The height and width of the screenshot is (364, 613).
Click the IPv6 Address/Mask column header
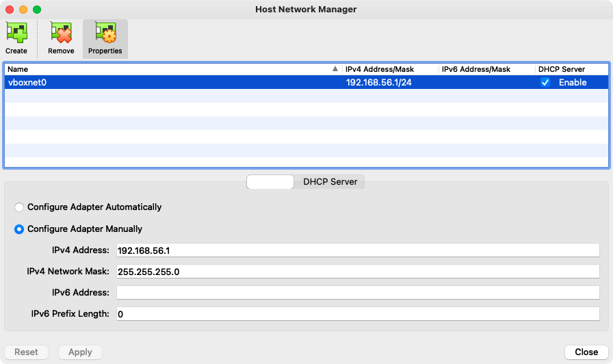point(486,69)
